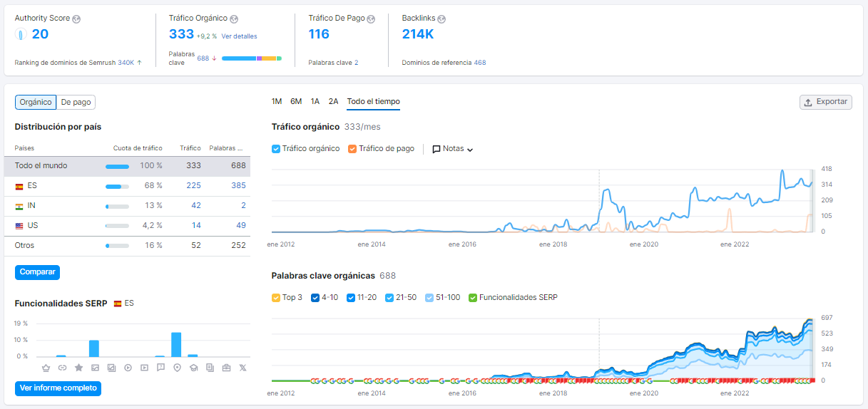Click the keyword distribution color bar
The width and height of the screenshot is (868, 409).
click(252, 58)
